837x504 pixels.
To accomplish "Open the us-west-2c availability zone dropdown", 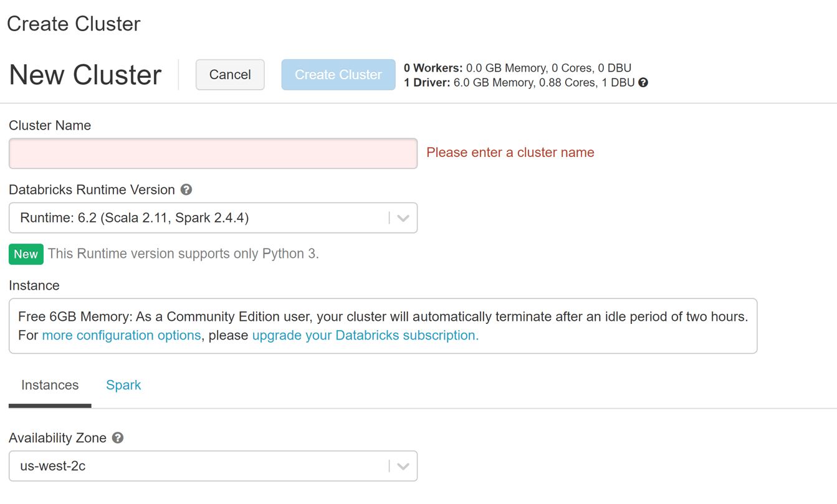I will 212,465.
